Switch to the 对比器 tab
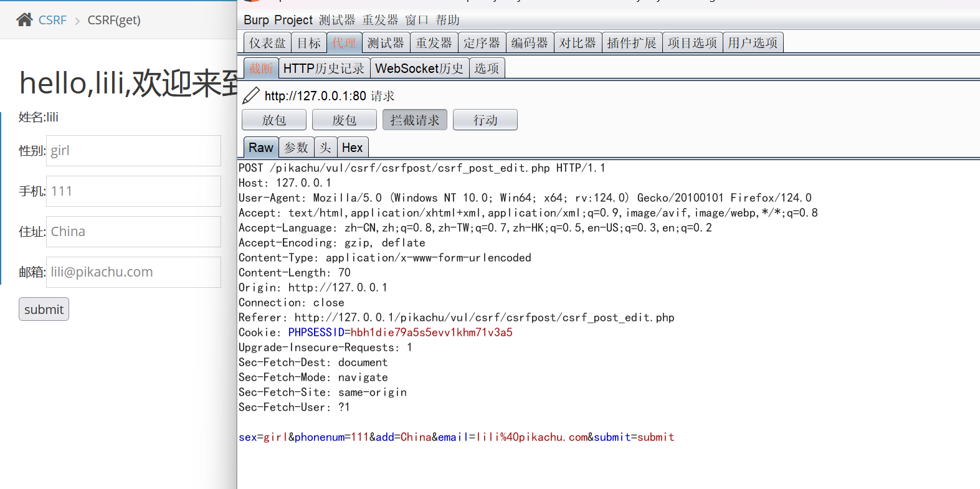 pos(578,43)
